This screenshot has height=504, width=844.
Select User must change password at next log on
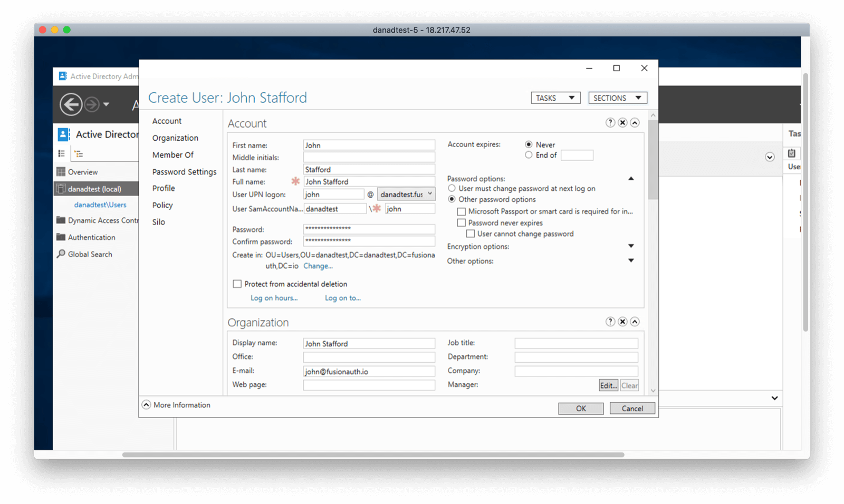(x=452, y=188)
